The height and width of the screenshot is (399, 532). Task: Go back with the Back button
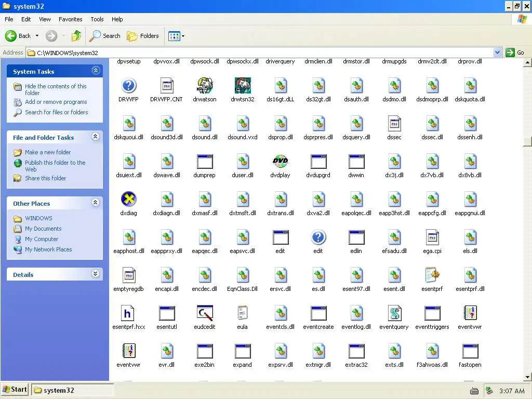point(18,36)
